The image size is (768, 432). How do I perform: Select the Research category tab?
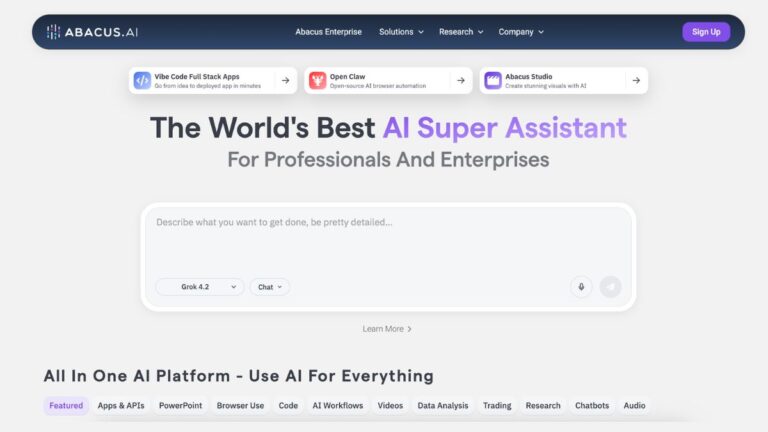(x=543, y=406)
